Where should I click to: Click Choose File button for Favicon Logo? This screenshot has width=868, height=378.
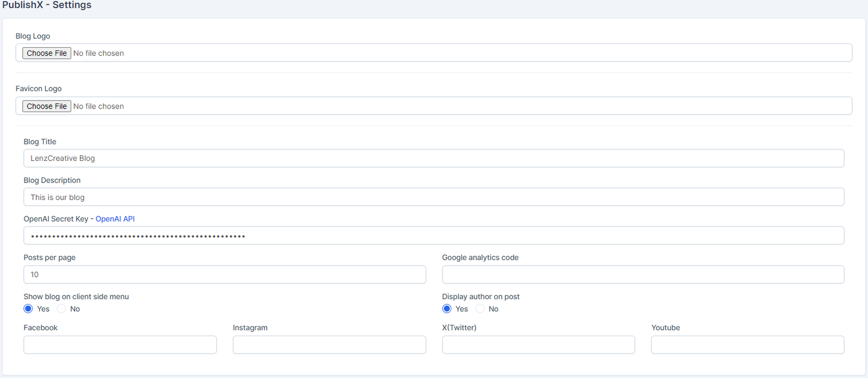point(47,106)
